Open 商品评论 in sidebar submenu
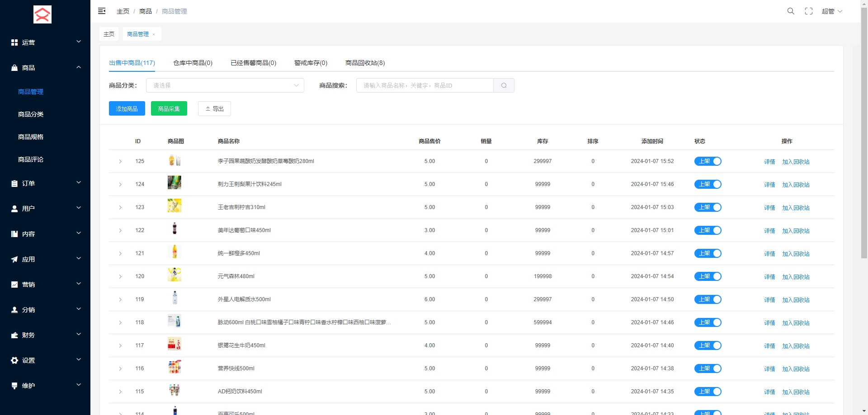Screen dimensions: 868x415 coord(31,159)
